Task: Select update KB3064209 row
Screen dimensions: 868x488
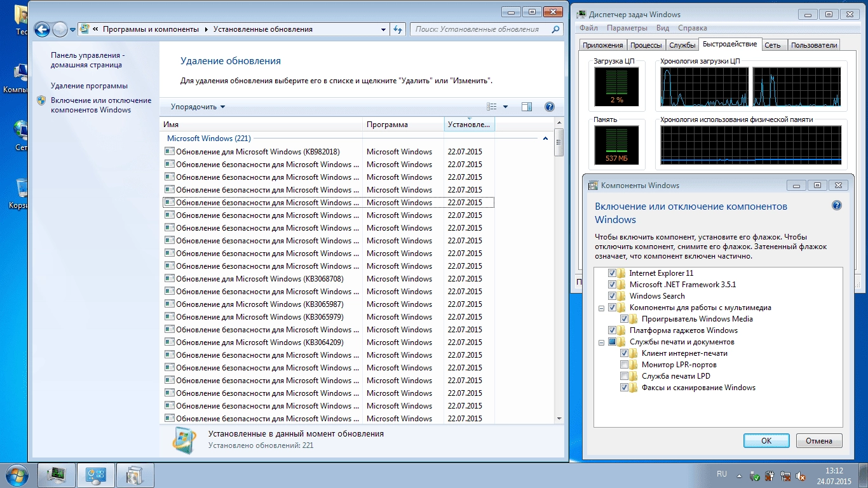Action: coord(329,342)
